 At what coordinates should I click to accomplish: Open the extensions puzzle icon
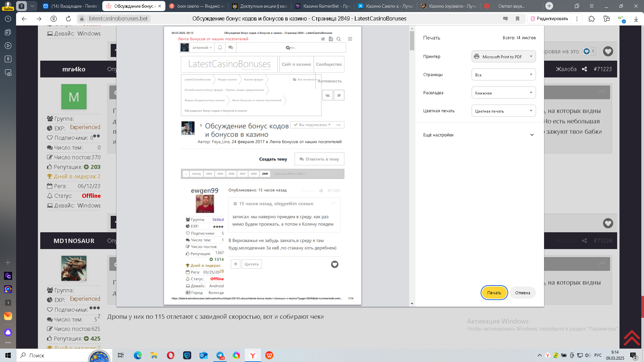click(592, 19)
